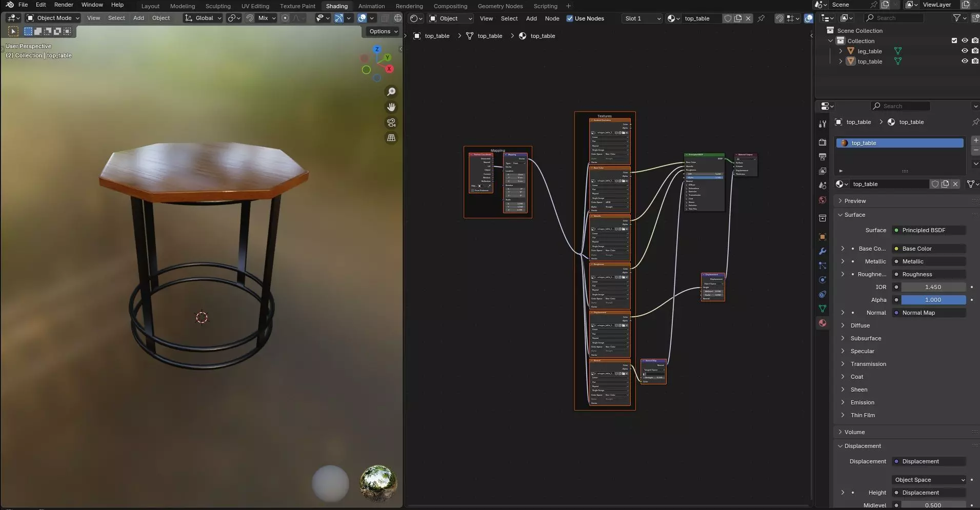980x510 pixels.
Task: Switch to the UV Editing workspace tab
Action: pos(255,6)
